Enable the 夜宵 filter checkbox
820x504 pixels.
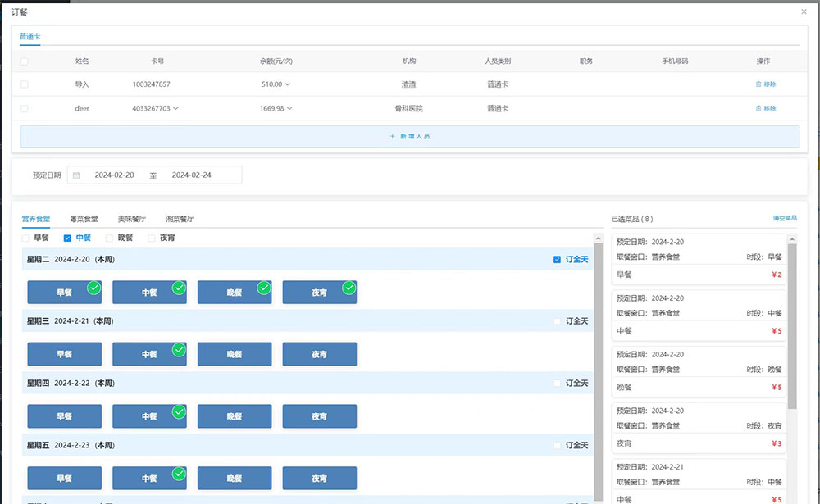click(x=152, y=238)
